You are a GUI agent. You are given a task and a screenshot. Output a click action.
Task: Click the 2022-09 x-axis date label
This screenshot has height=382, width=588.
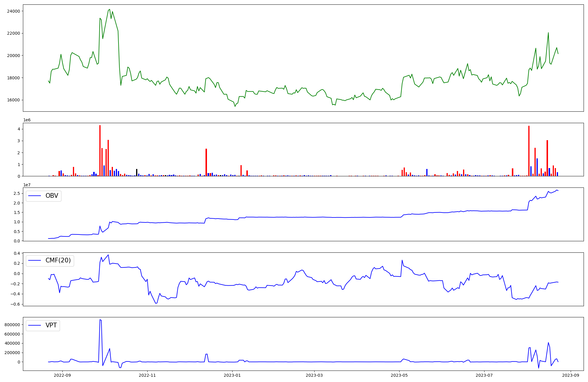[x=62, y=375]
